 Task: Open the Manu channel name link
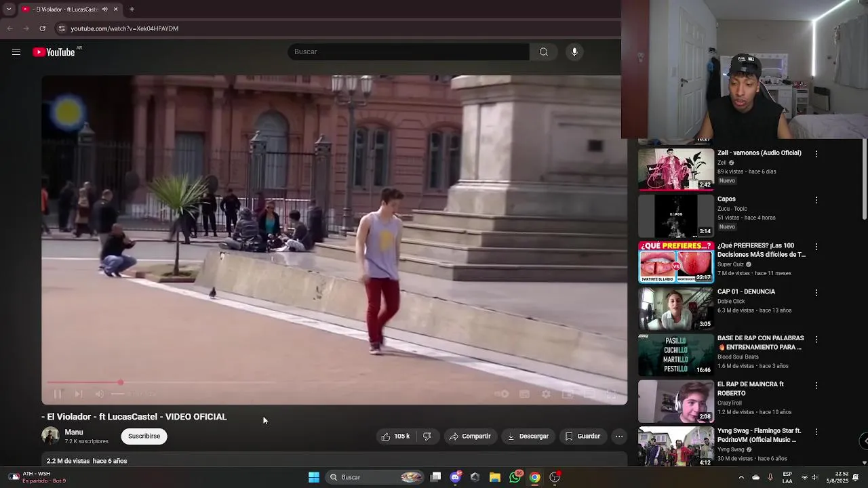tap(74, 432)
